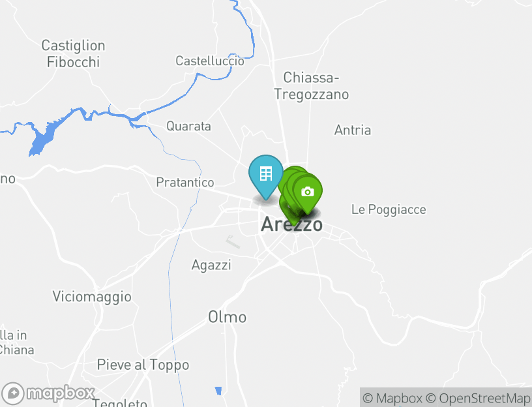
Task: Select the Pieve al Toppo label
Action: pyautogui.click(x=143, y=365)
